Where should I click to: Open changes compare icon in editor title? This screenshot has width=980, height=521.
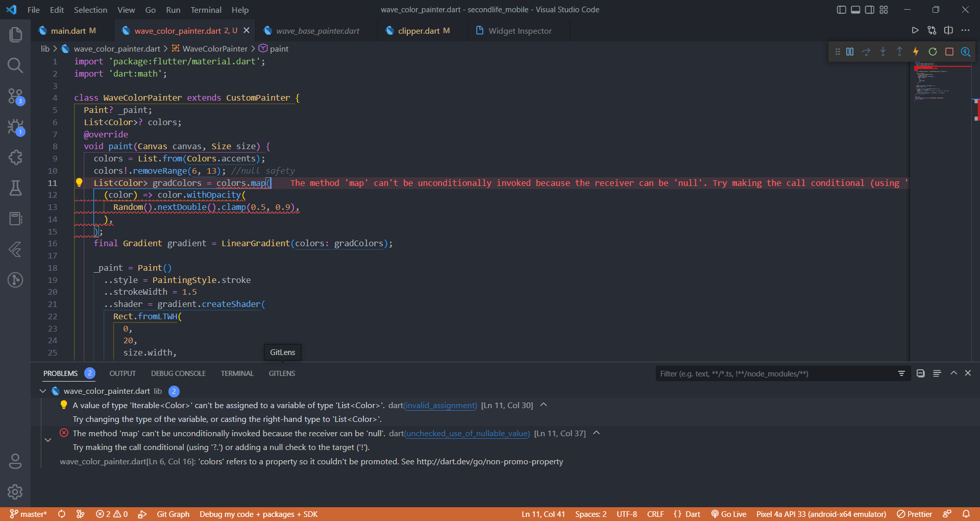point(932,31)
